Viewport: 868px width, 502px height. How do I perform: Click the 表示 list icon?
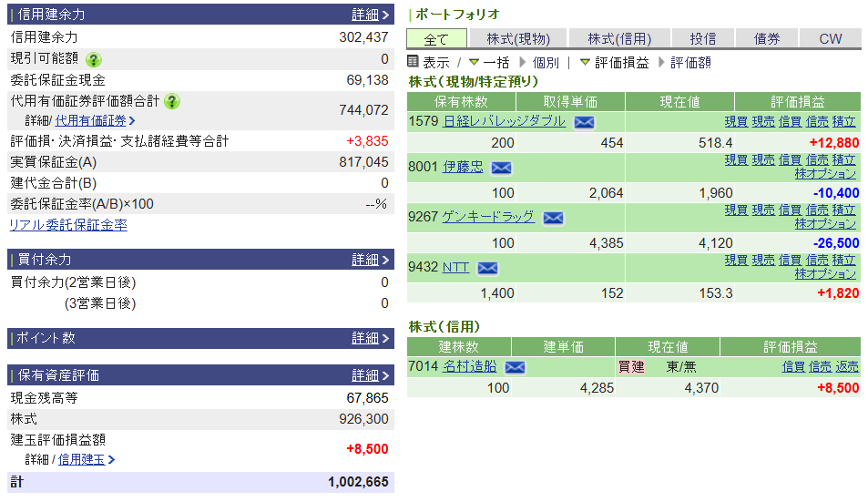413,62
